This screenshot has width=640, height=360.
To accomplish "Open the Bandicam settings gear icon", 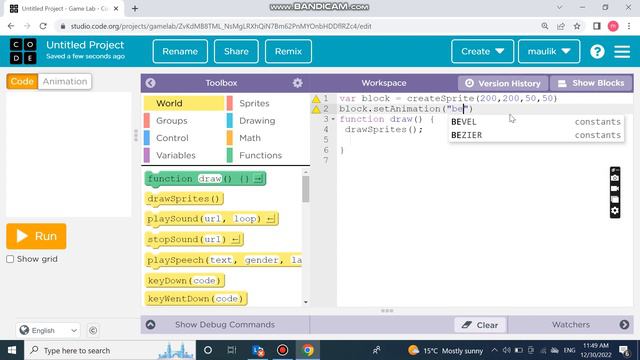I will click(615, 211).
